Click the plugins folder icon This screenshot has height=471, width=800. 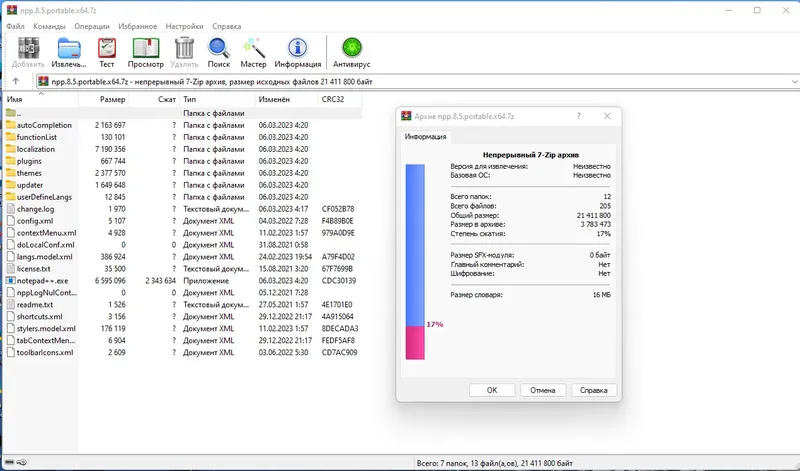[x=11, y=161]
